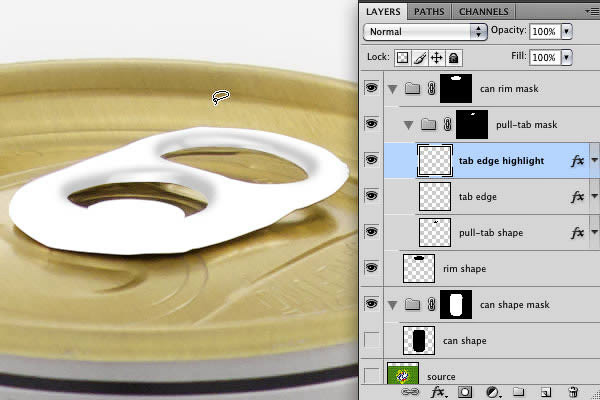Select the source layer thumbnail
Screen dimensions: 600x400
click(x=403, y=373)
